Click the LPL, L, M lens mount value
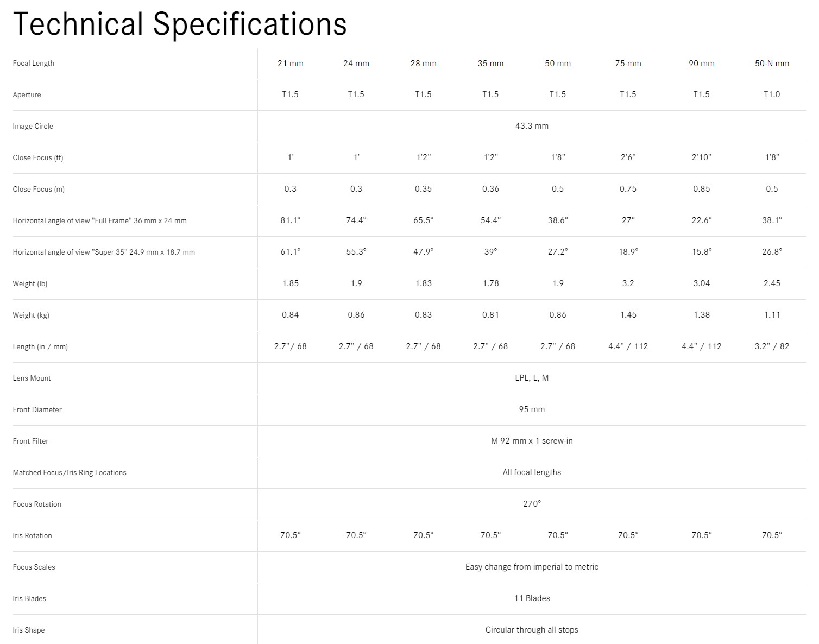Image resolution: width=819 pixels, height=644 pixels. (x=532, y=378)
